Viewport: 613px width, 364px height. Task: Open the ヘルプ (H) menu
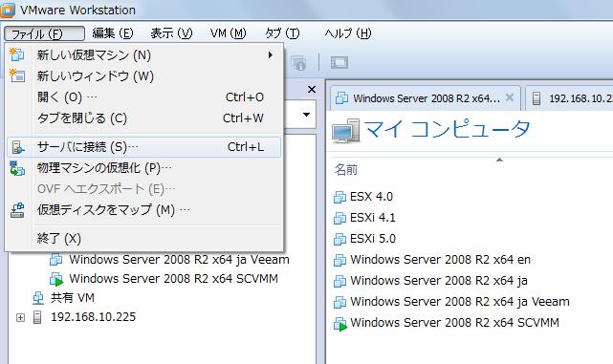[348, 33]
